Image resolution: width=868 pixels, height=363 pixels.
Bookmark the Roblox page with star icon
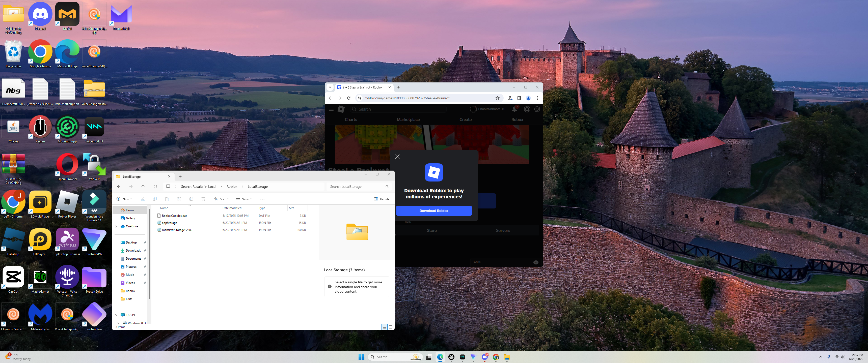(x=497, y=98)
